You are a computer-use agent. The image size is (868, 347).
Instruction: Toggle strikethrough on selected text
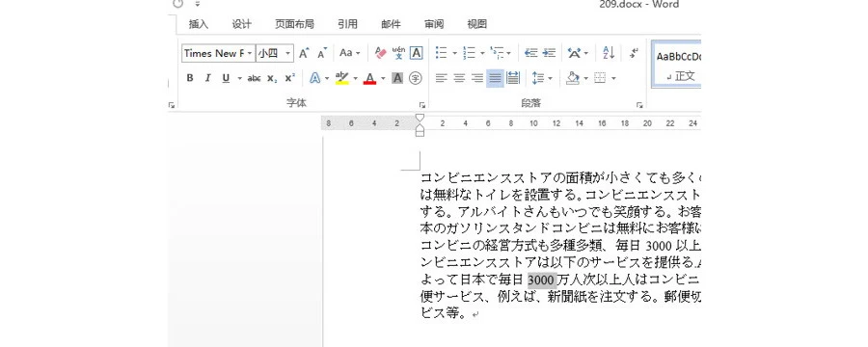[x=254, y=79]
